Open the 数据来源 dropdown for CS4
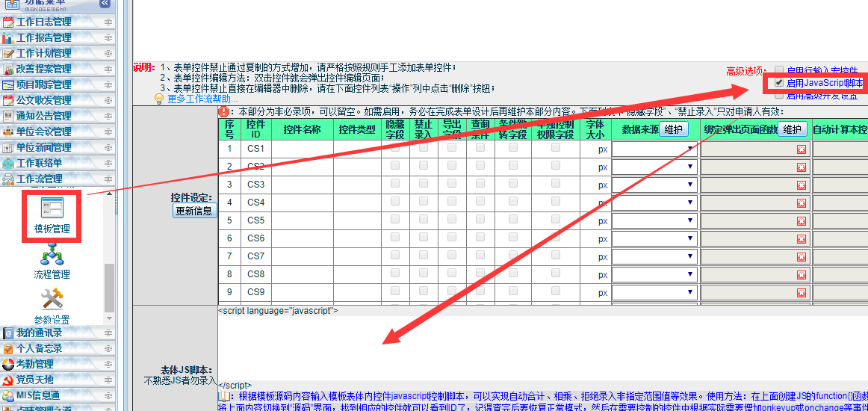Viewport: 868px width, 411px height. tap(654, 203)
